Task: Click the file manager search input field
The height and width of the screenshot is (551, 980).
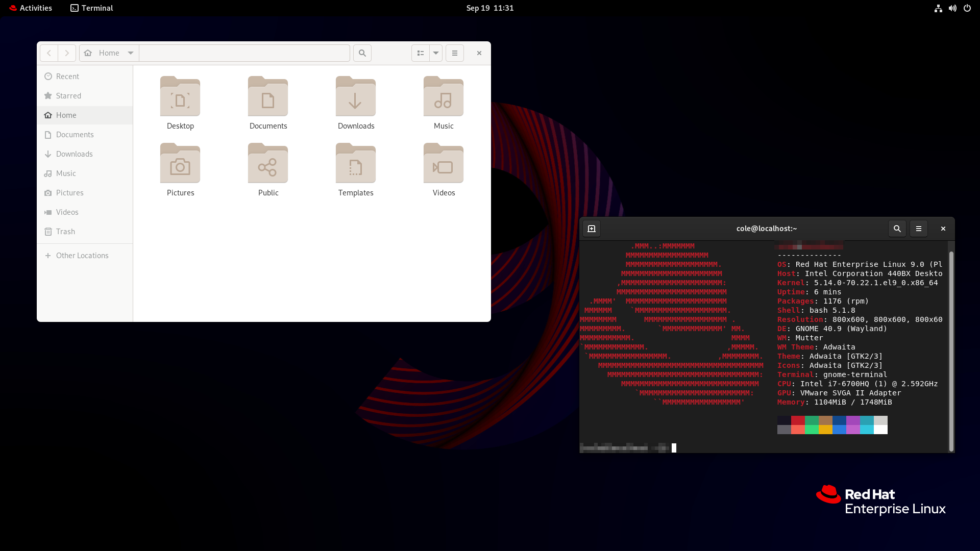Action: [244, 53]
